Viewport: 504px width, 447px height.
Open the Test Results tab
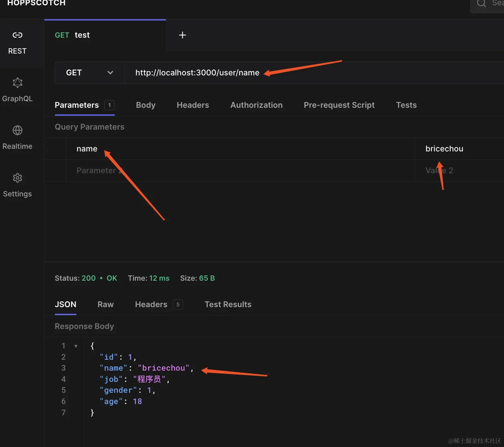[228, 305]
